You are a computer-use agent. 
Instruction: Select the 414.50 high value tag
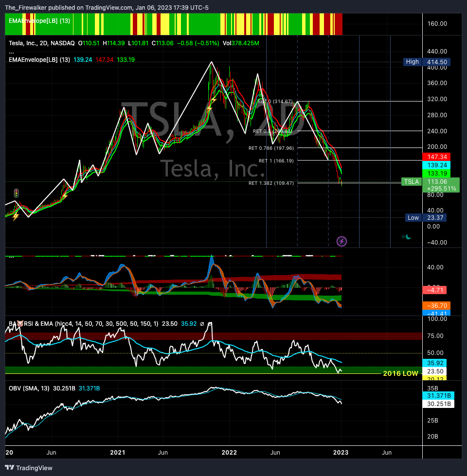tap(437, 62)
